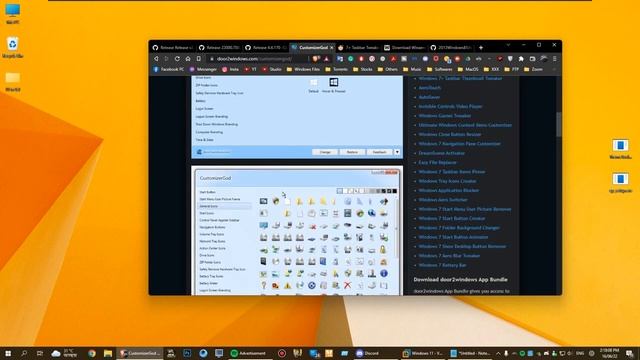Open the Insta bookmark

(231, 69)
